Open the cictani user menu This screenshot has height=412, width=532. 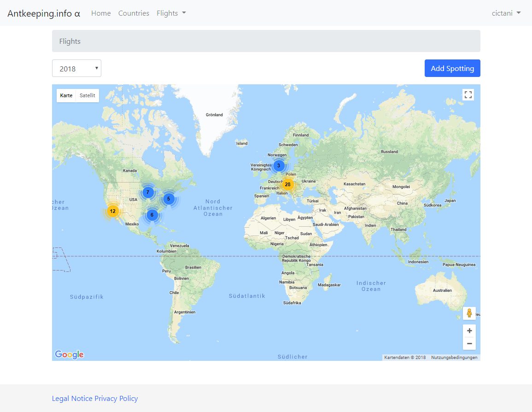506,13
